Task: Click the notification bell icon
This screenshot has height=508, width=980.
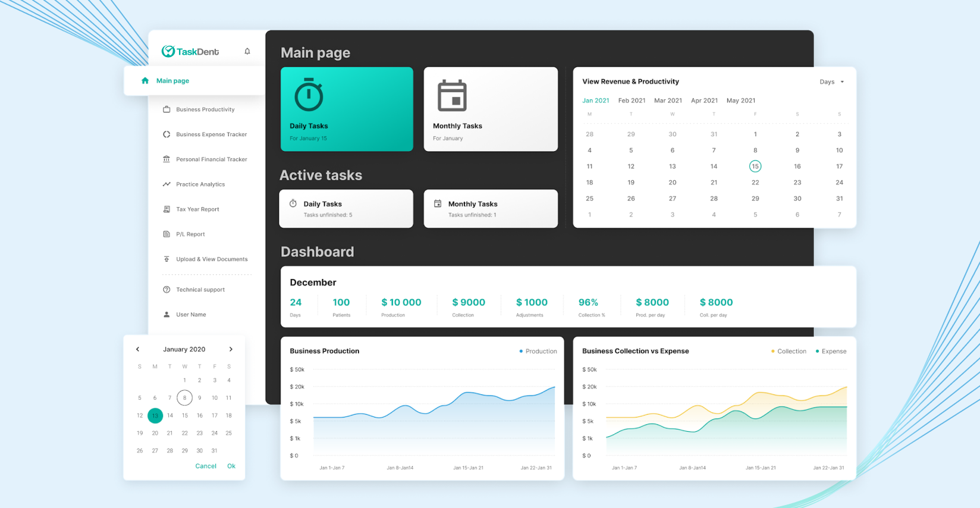Action: point(247,52)
